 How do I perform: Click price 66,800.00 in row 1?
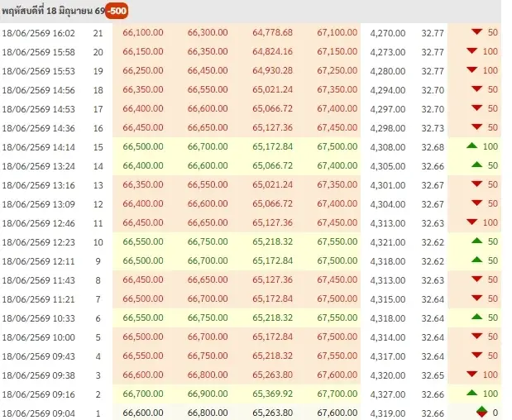[x=208, y=413]
